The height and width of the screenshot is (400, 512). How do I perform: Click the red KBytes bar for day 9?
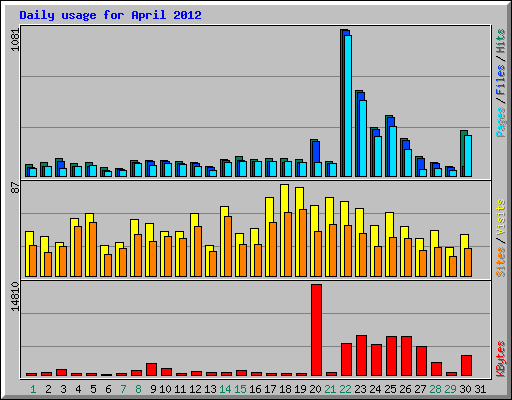coord(151,370)
